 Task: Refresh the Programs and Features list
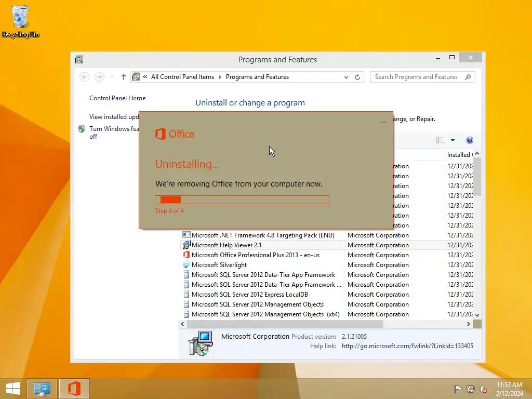tap(357, 77)
